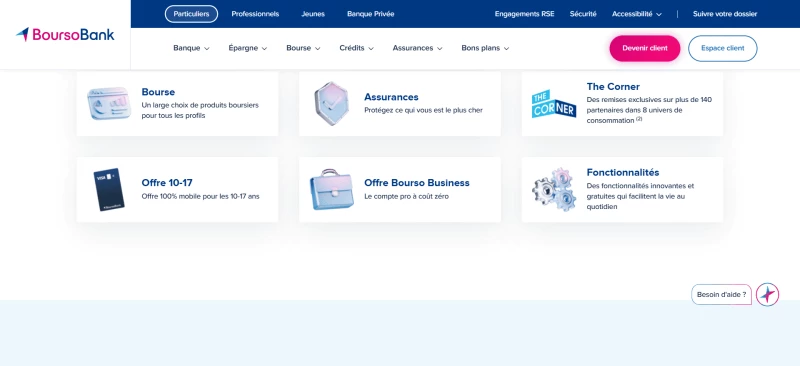Click the Bourso Business briefcase icon
Image resolution: width=800 pixels, height=366 pixels.
pos(331,189)
